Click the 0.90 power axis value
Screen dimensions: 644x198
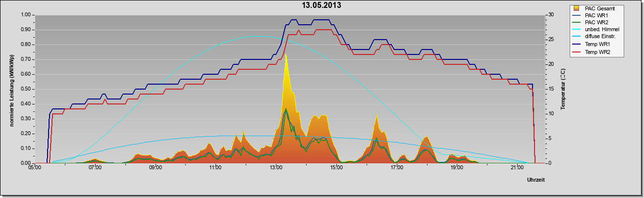pyautogui.click(x=26, y=30)
